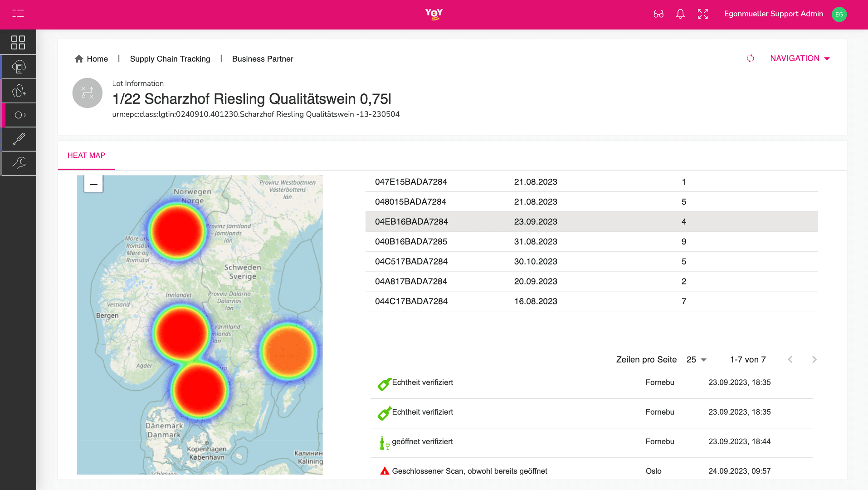Switch to the HEAT MAP tab
This screenshot has width=868, height=490.
[x=86, y=155]
